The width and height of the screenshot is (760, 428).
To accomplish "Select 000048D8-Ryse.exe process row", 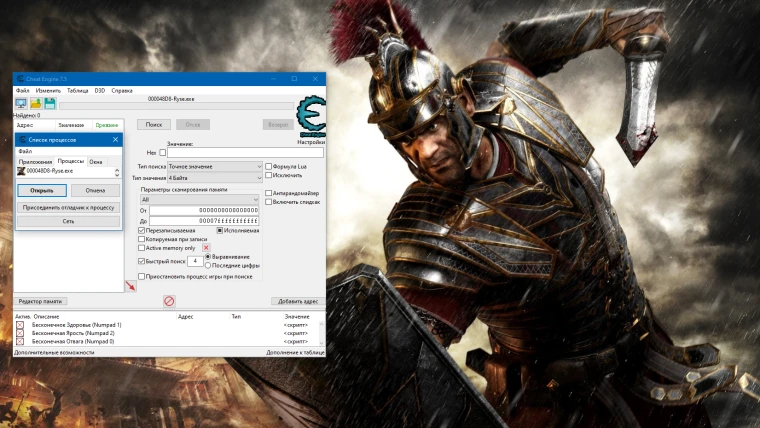I will tap(65, 171).
